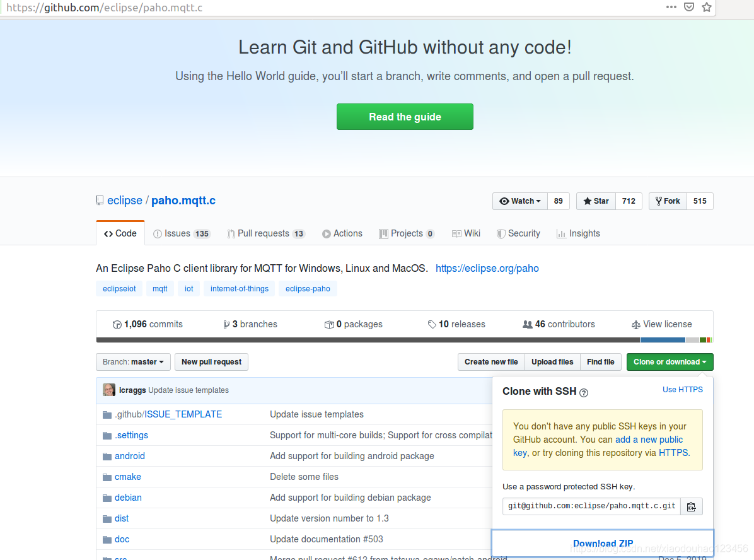Switch to the Code tab
The height and width of the screenshot is (560, 754).
(120, 233)
